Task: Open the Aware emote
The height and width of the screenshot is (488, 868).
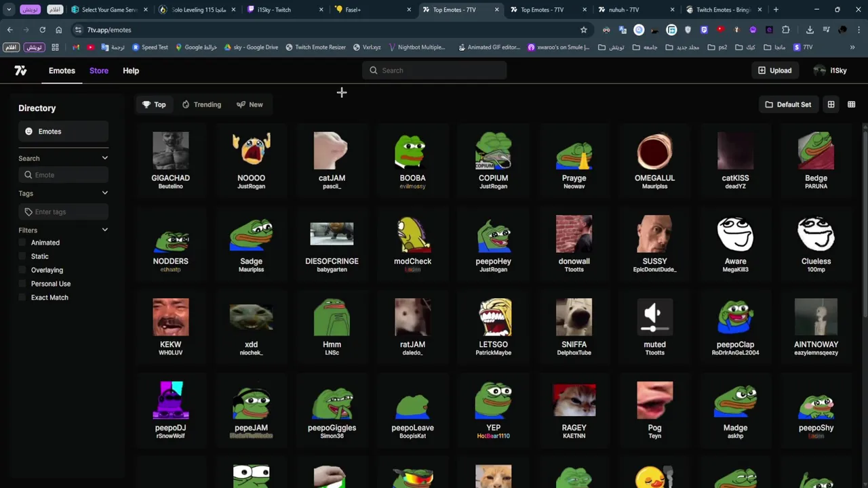Action: [x=735, y=244]
